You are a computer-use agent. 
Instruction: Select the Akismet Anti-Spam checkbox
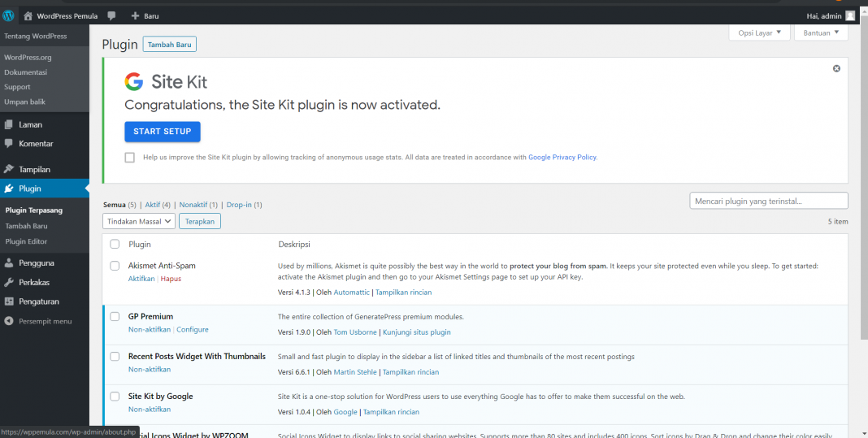tap(115, 266)
